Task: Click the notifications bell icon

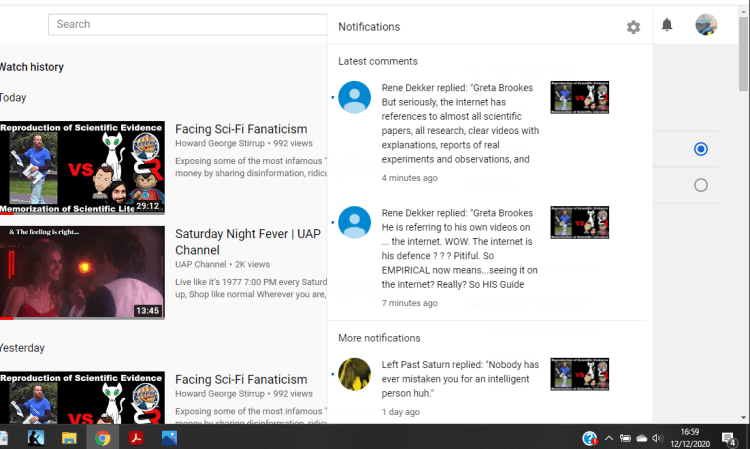Action: [667, 25]
